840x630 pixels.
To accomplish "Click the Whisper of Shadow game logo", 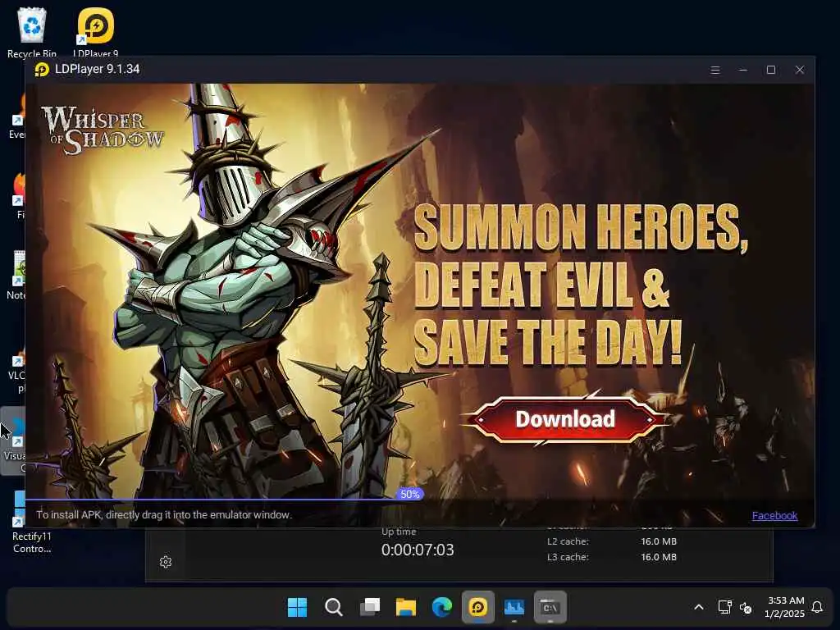I will click(103, 130).
